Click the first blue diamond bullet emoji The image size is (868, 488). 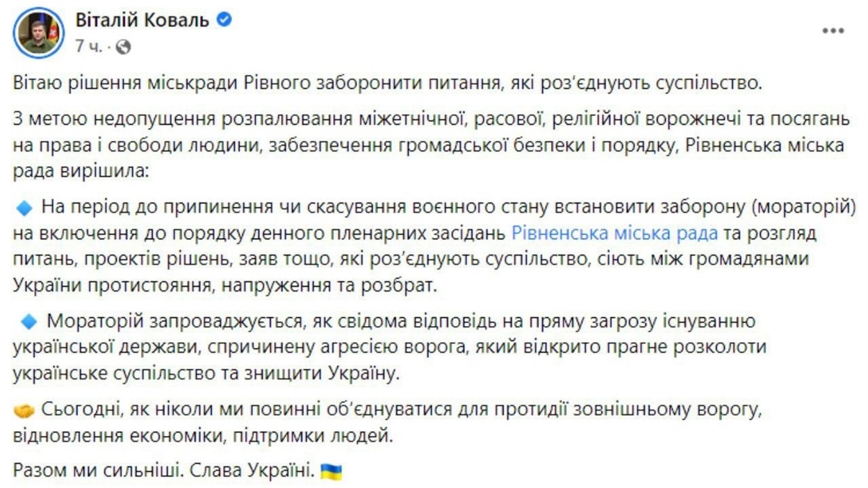tap(24, 207)
